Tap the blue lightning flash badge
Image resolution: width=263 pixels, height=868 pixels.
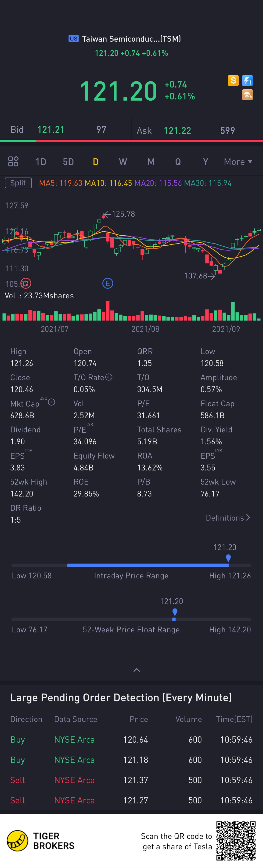[x=248, y=80]
